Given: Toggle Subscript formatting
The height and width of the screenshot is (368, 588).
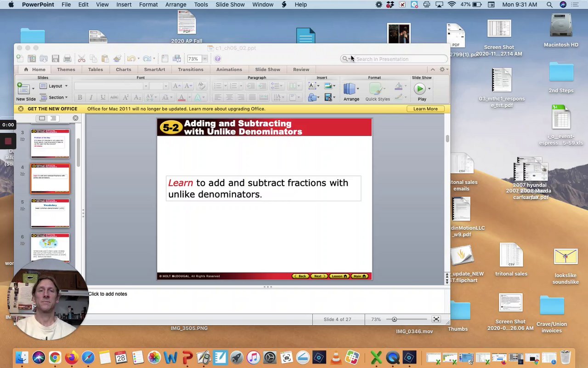Looking at the screenshot, I should tap(137, 97).
